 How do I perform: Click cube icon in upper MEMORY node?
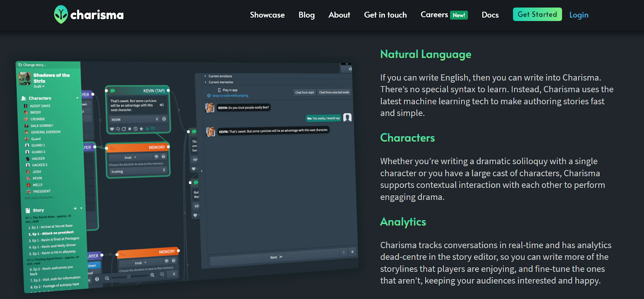click(164, 156)
